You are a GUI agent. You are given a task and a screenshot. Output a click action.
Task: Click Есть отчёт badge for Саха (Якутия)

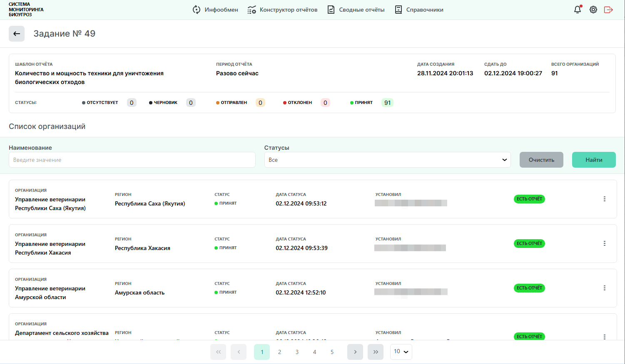[x=529, y=199]
